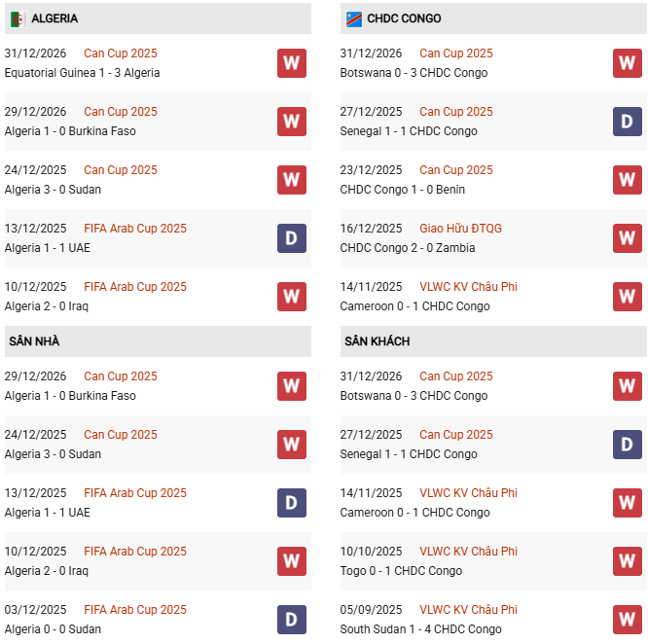Image resolution: width=648 pixels, height=644 pixels.
Task: Click the W badge for South Sudan match
Action: click(x=627, y=620)
